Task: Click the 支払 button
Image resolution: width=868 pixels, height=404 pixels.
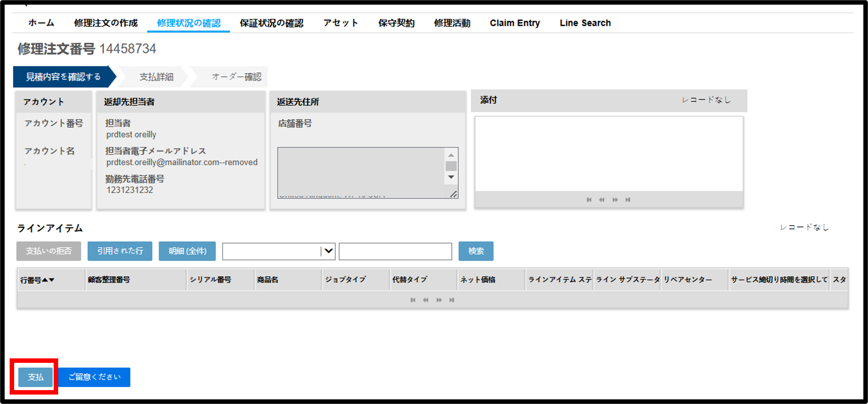Action: (x=35, y=377)
